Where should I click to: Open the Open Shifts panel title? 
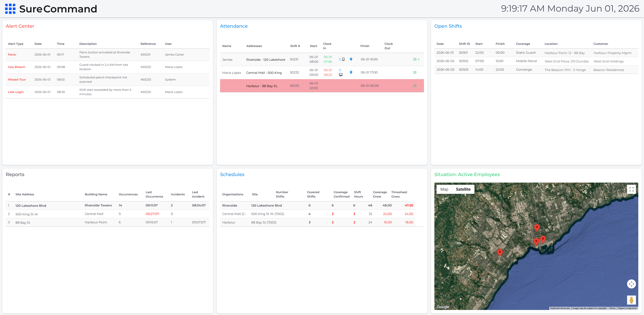[x=448, y=26]
